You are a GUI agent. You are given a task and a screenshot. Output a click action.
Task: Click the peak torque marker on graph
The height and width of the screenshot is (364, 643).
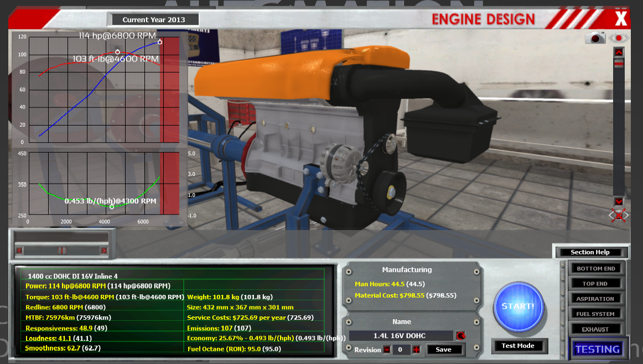pos(118,52)
